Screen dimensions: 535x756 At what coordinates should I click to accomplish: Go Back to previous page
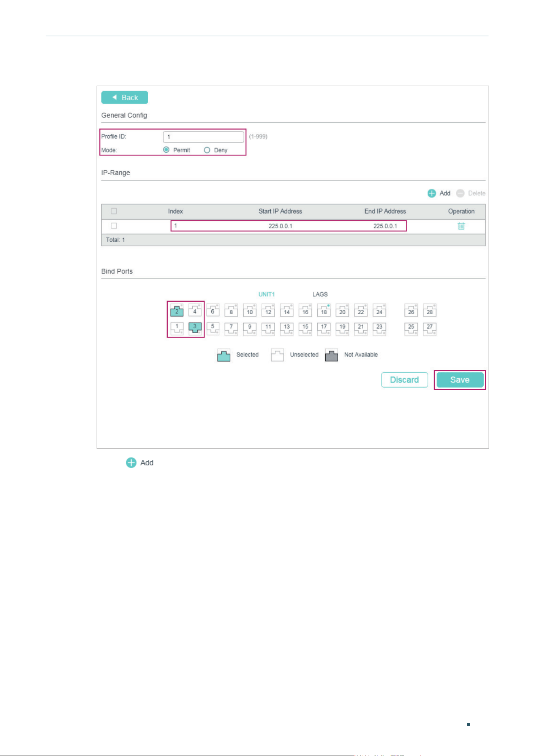pyautogui.click(x=124, y=97)
